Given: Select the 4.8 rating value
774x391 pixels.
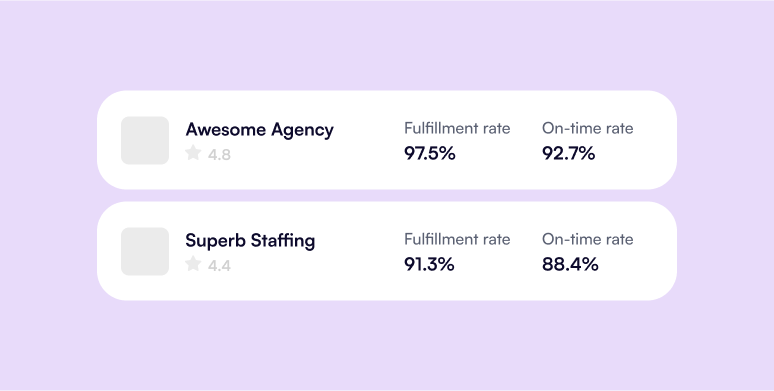Looking at the screenshot, I should click(x=219, y=155).
